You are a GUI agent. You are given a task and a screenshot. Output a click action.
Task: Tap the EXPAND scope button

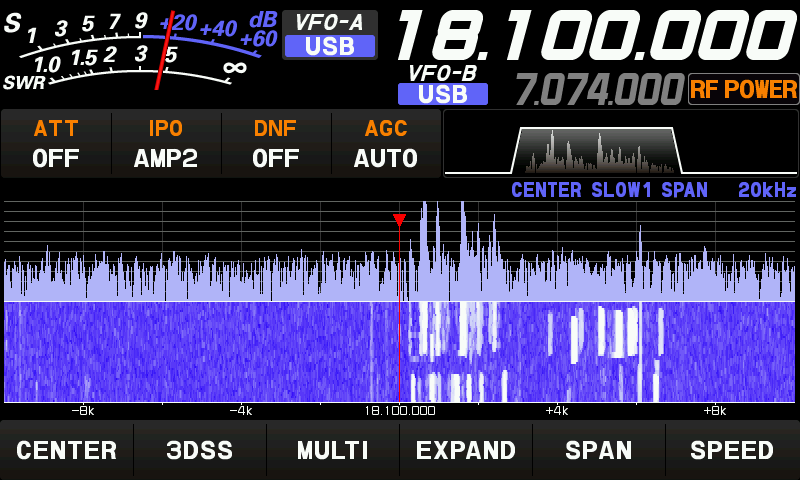465,450
